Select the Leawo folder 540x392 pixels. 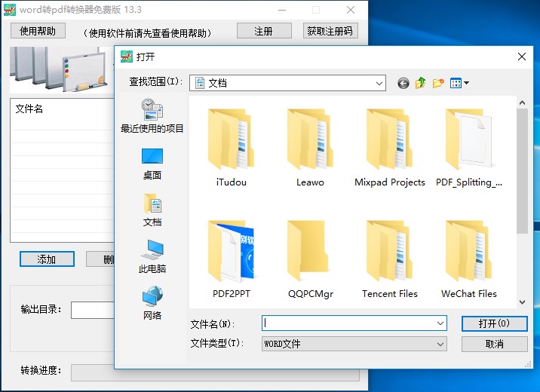tap(310, 148)
